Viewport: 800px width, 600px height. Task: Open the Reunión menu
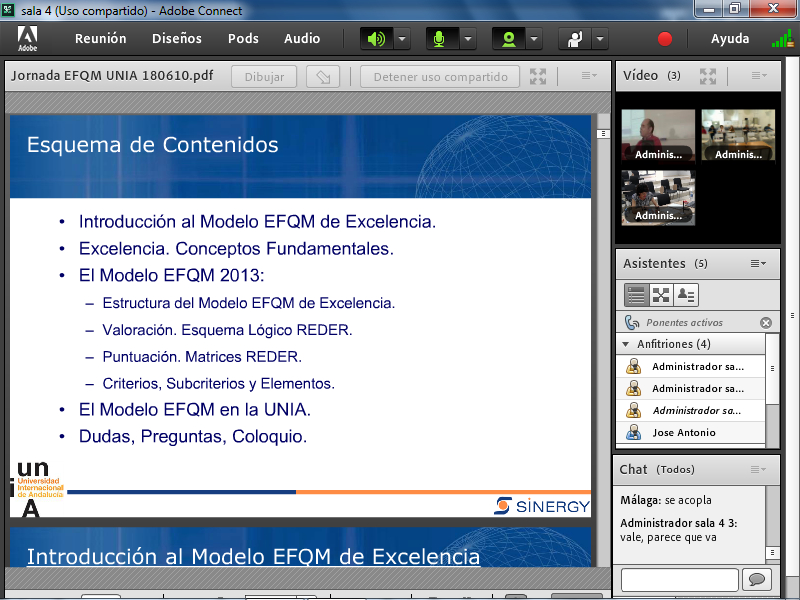101,39
